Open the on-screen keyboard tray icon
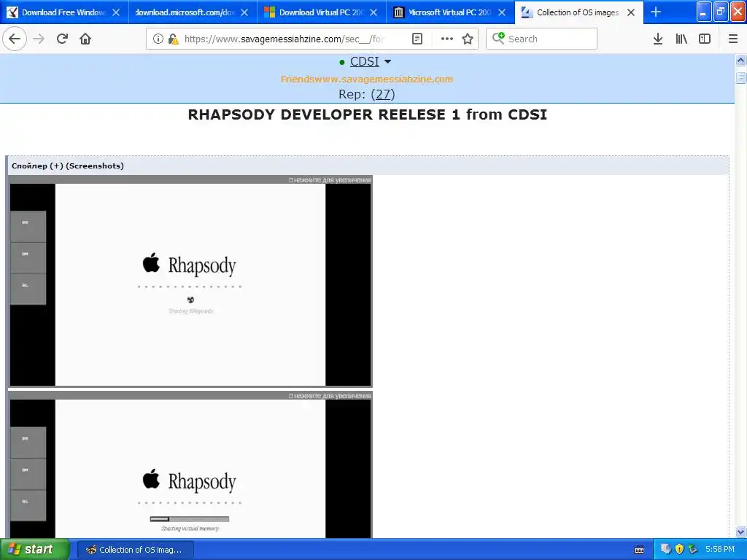The width and height of the screenshot is (747, 560). tap(639, 550)
